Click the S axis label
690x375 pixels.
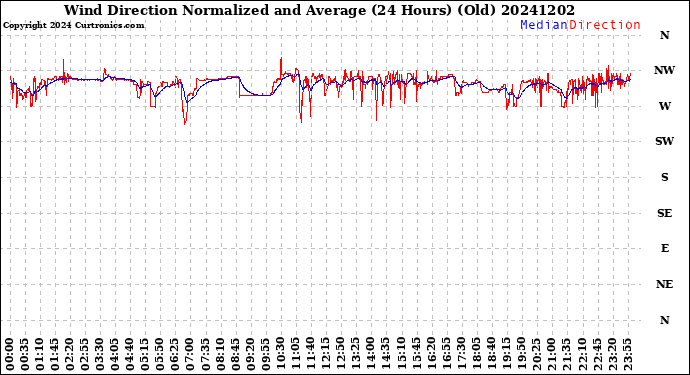664,177
